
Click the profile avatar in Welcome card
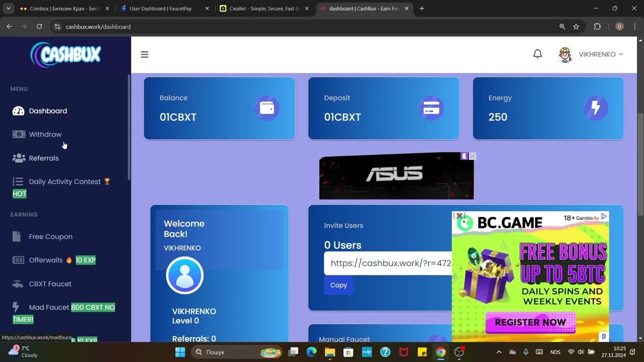185,276
